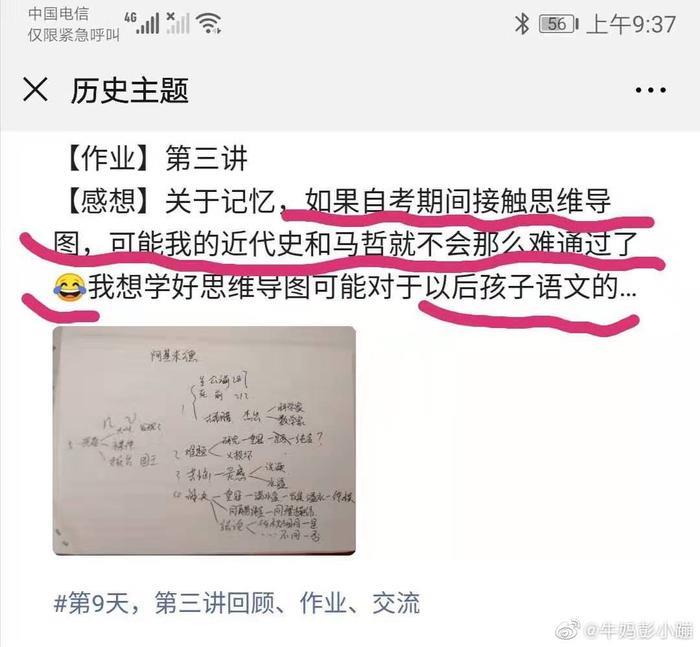The width and height of the screenshot is (700, 647).
Task: Tap the 【作业】第三讲 heading line
Action: [154, 159]
